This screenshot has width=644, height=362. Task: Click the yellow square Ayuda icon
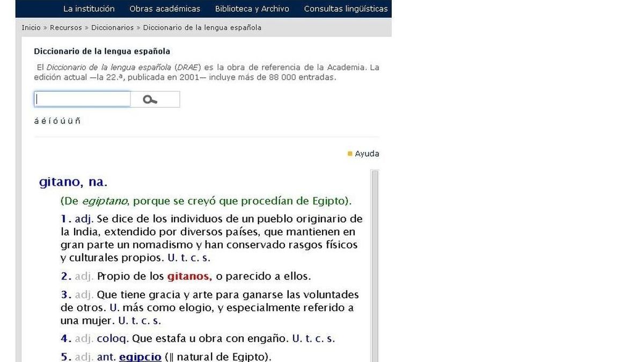(x=350, y=154)
